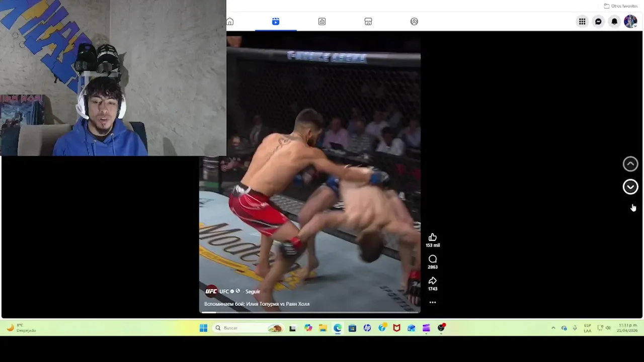Click the UFC profile logo
644x362 pixels.
(211, 292)
